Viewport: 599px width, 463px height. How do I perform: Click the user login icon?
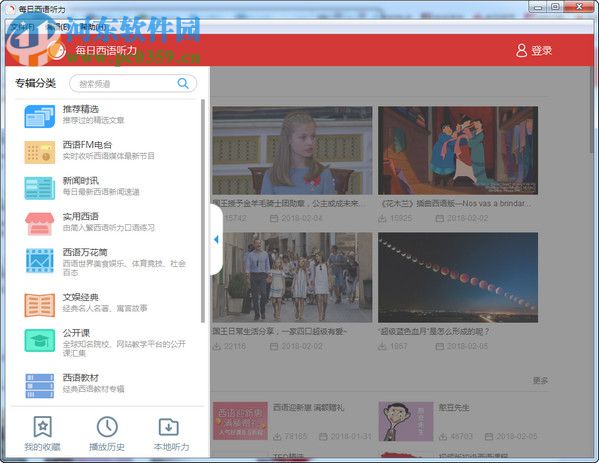[x=521, y=50]
